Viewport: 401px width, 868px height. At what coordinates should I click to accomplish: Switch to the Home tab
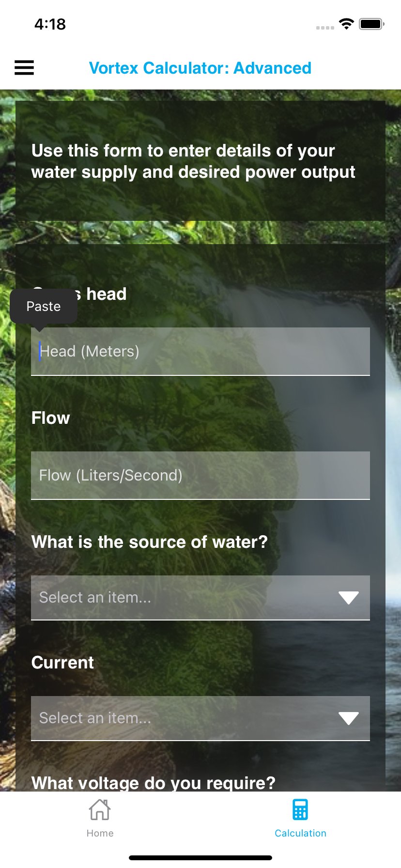[100, 819]
